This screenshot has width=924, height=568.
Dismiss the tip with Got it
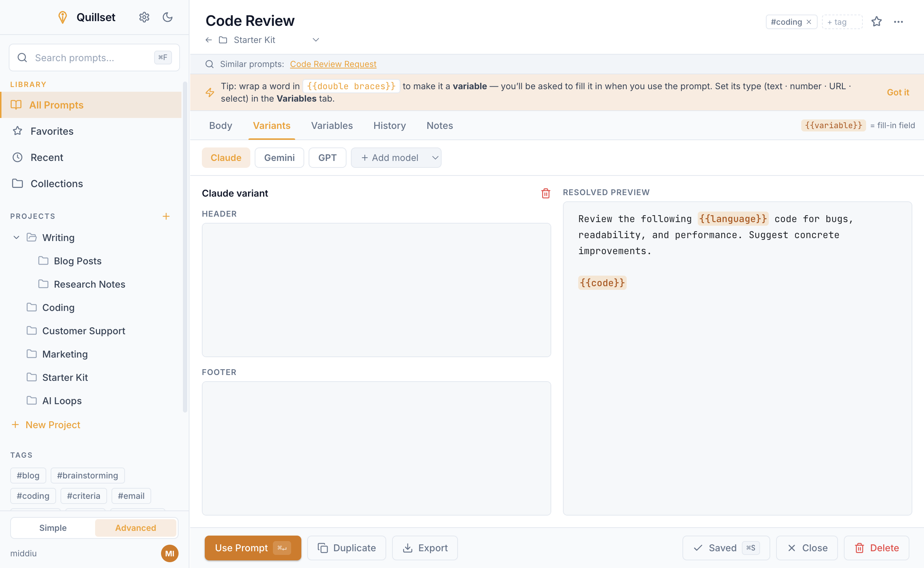click(898, 92)
